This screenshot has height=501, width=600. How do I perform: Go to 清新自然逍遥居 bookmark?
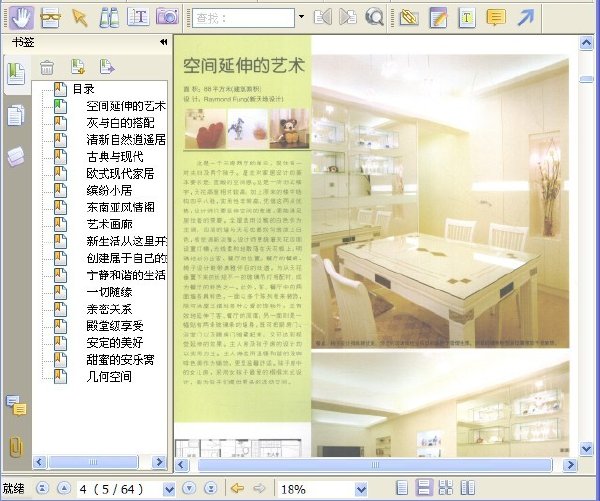(x=126, y=140)
